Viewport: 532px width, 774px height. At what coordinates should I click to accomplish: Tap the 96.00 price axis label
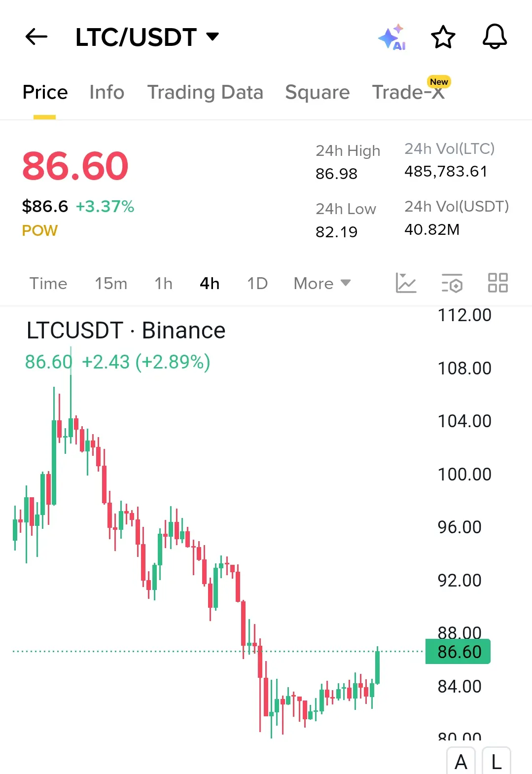point(460,527)
